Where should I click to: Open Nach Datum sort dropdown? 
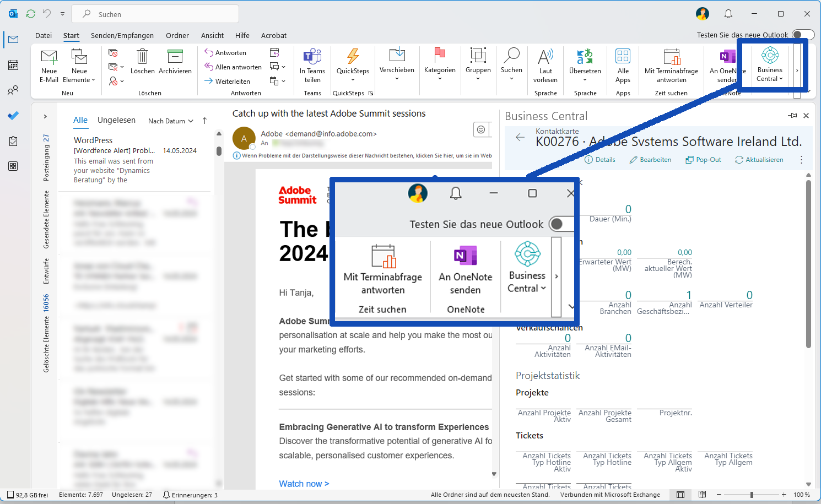click(171, 121)
